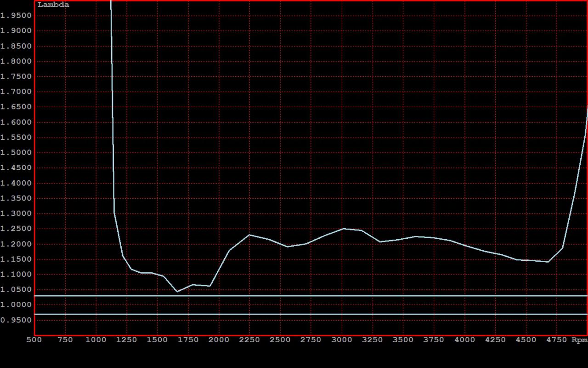
Task: Click the 4250 rpm axis tick label
Action: [496, 340]
